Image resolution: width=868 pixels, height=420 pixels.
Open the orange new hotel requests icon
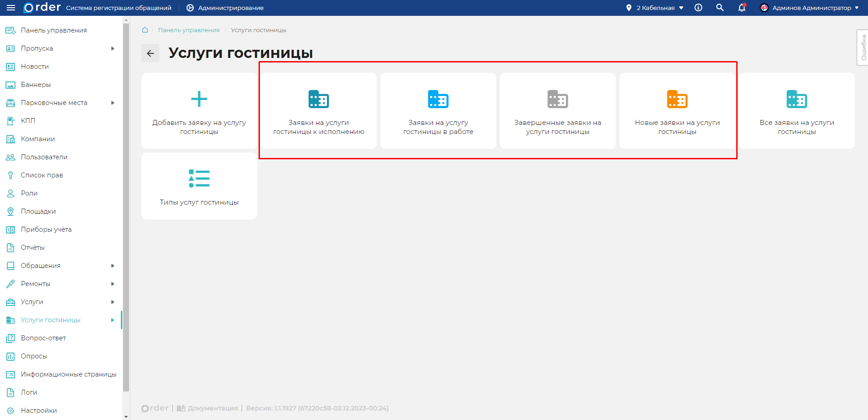(677, 99)
